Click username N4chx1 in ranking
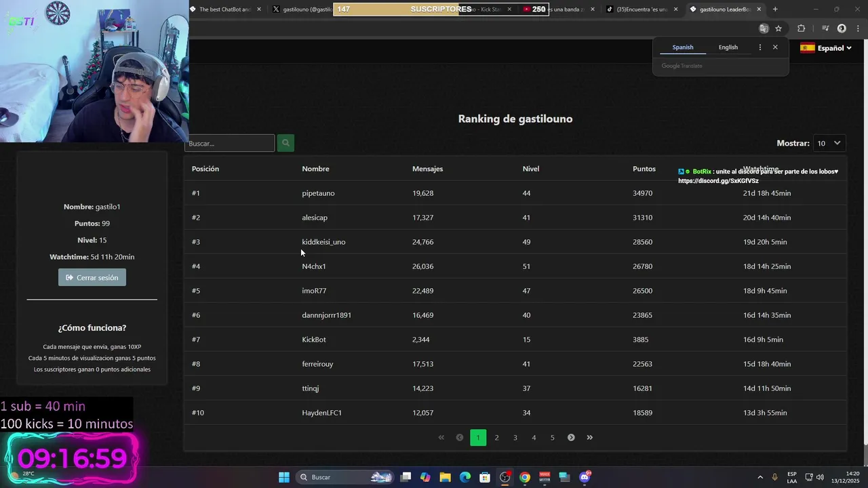Viewport: 868px width, 488px height. 314,266
